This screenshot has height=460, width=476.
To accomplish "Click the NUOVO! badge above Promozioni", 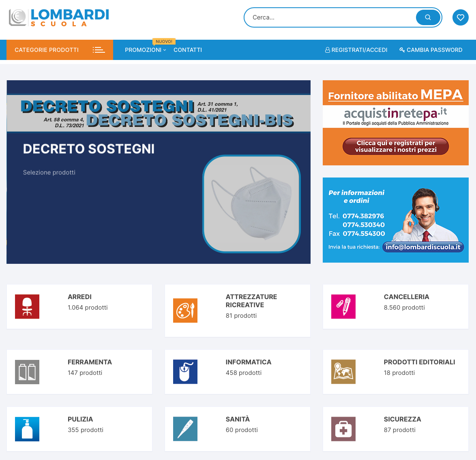I will 164,42.
